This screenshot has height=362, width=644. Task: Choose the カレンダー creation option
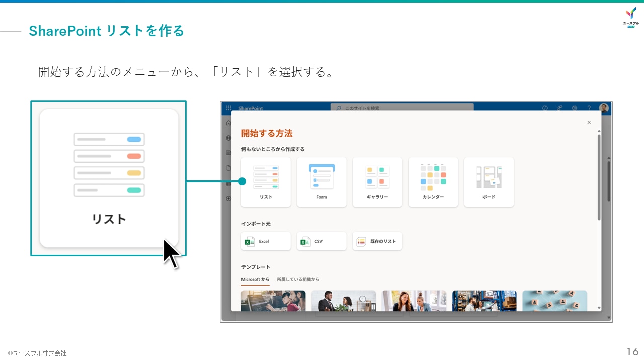coord(433,182)
